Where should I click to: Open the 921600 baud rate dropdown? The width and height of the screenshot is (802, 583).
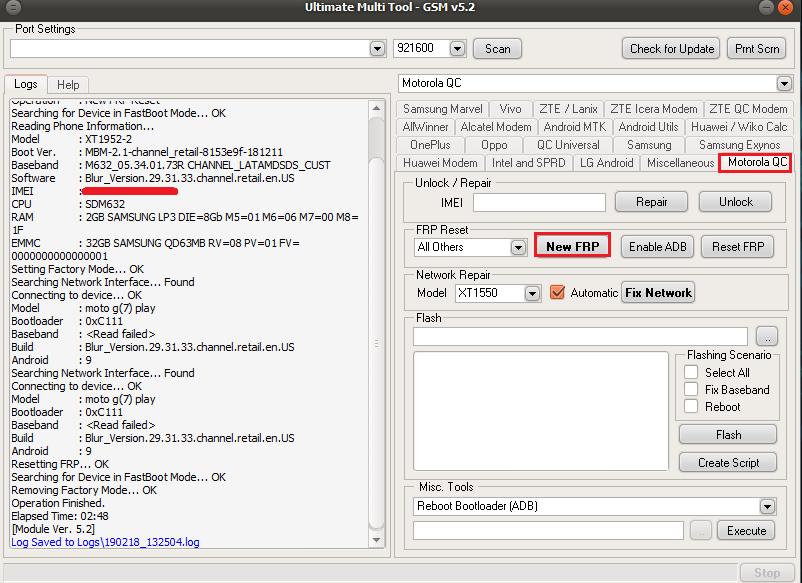pyautogui.click(x=457, y=49)
